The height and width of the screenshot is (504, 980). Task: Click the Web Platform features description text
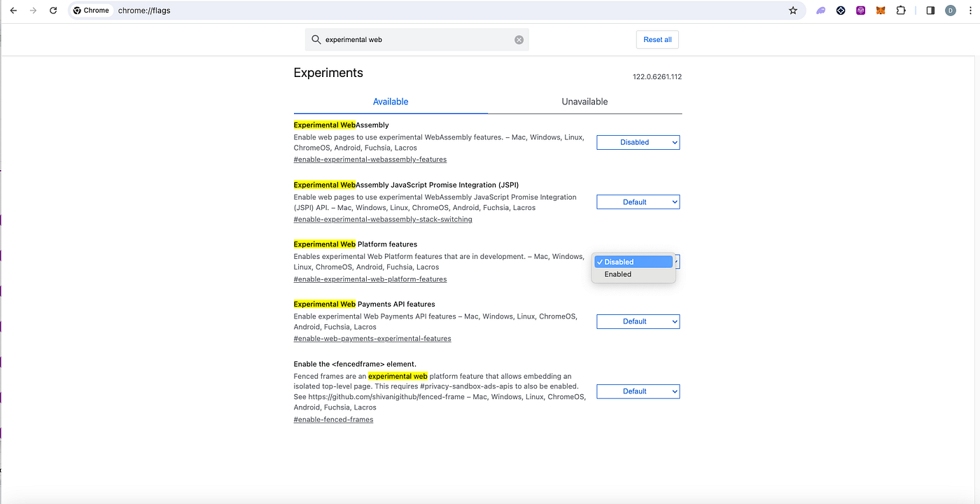click(439, 262)
